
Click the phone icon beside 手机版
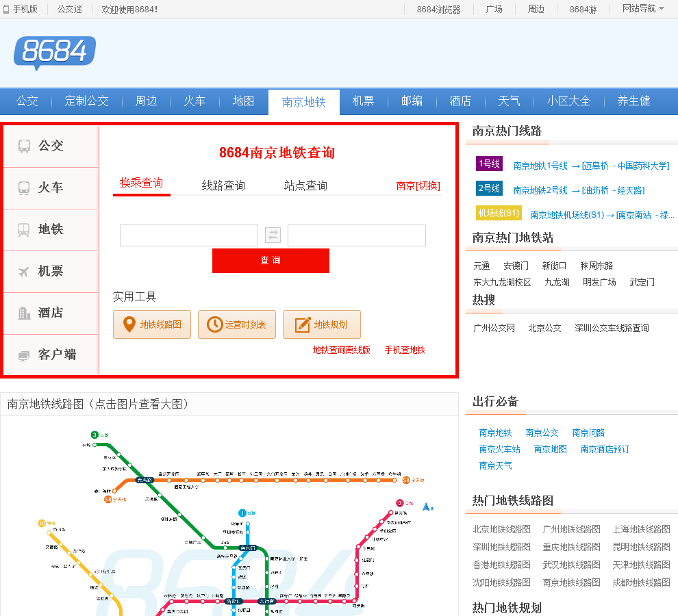pos(6,9)
